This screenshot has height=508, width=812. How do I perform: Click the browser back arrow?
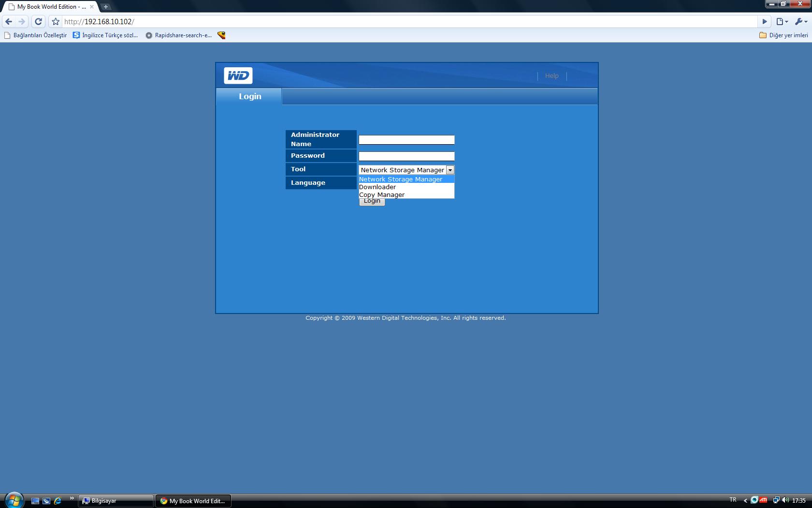[9, 21]
